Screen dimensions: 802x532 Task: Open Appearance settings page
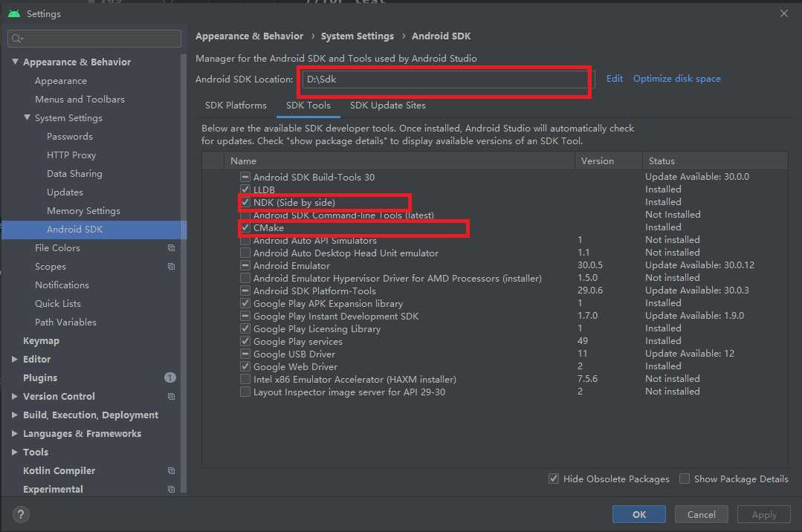click(x=61, y=81)
